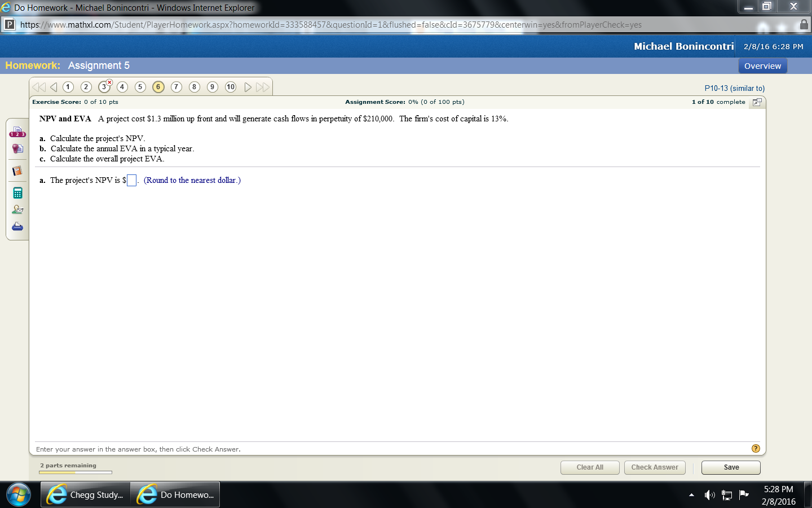Open the textbook pages icon
812x508 pixels.
coord(17,170)
